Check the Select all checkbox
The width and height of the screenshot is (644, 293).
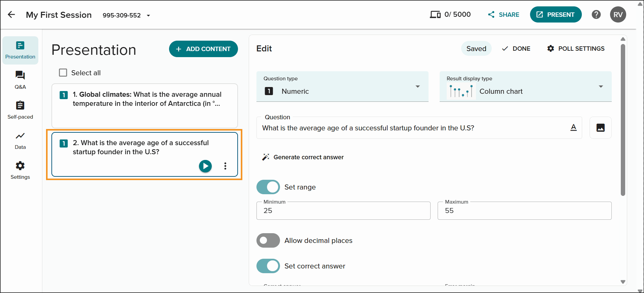(x=63, y=73)
